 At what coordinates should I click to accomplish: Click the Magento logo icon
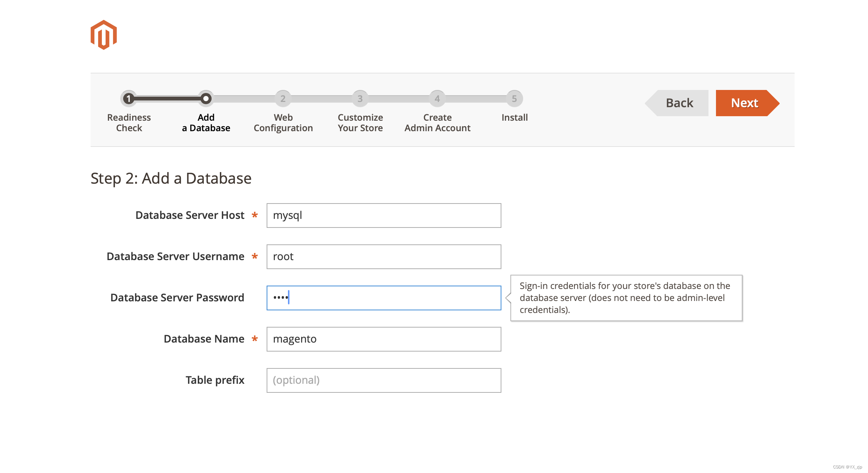[x=104, y=35]
